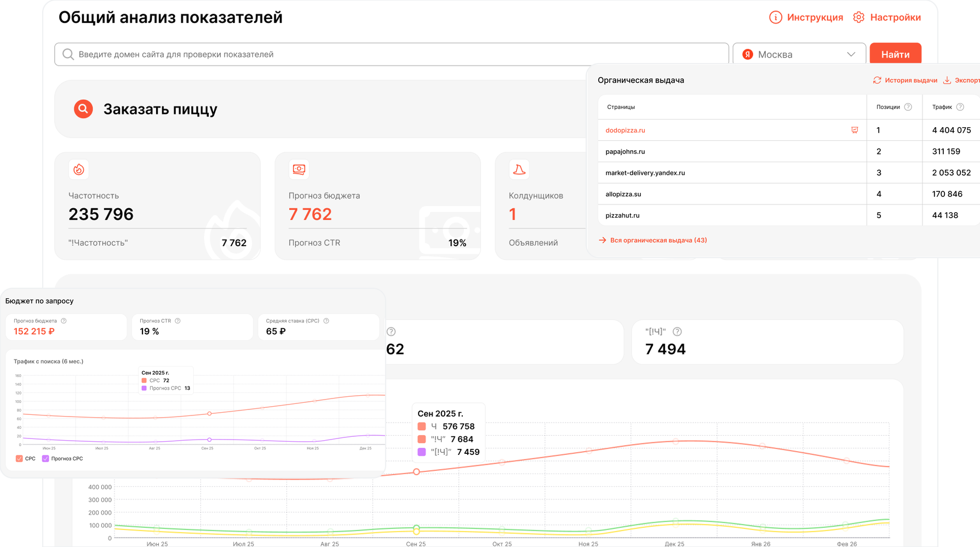Image resolution: width=980 pixels, height=547 pixels.
Task: Click Сен 25 point on purple Прогноз CPC line
Action: click(209, 440)
